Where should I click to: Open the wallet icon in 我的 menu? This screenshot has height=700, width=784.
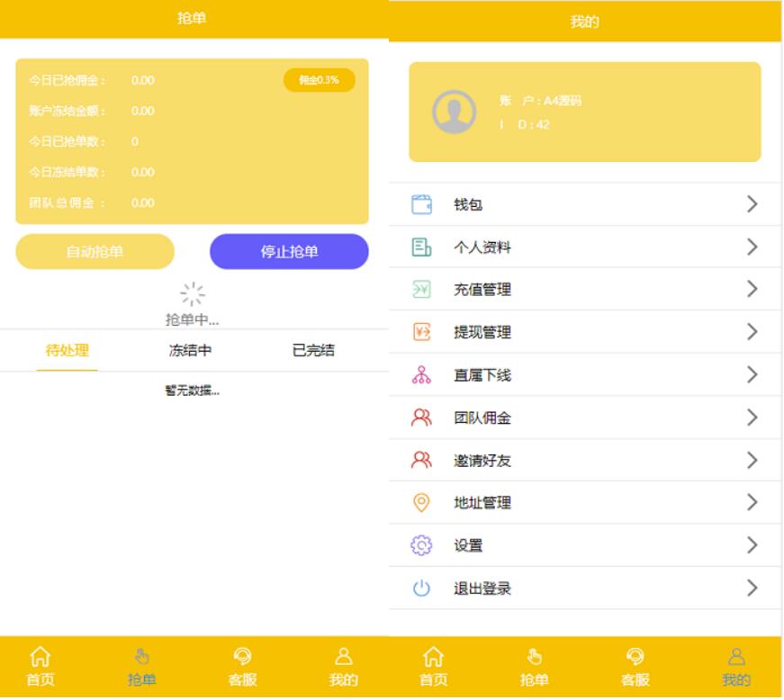[421, 204]
